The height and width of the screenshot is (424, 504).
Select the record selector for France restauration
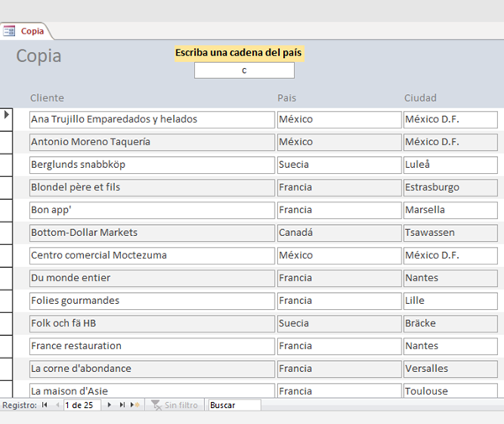click(7, 346)
